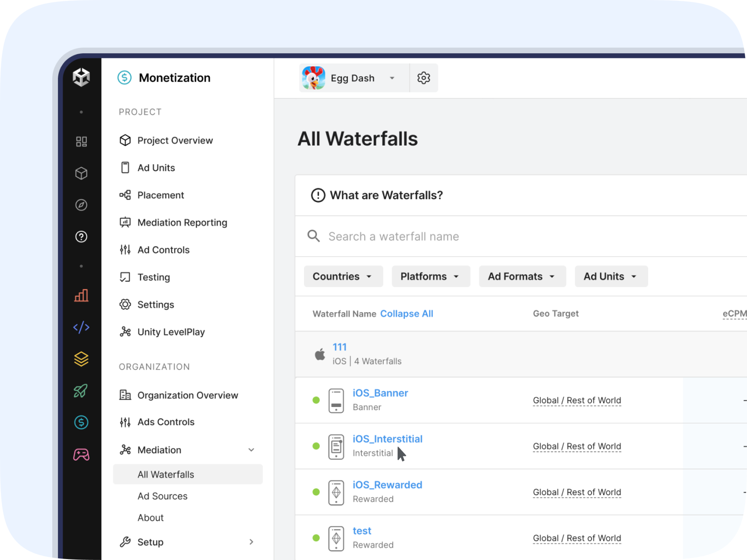Open the compass explore icon

tap(81, 205)
